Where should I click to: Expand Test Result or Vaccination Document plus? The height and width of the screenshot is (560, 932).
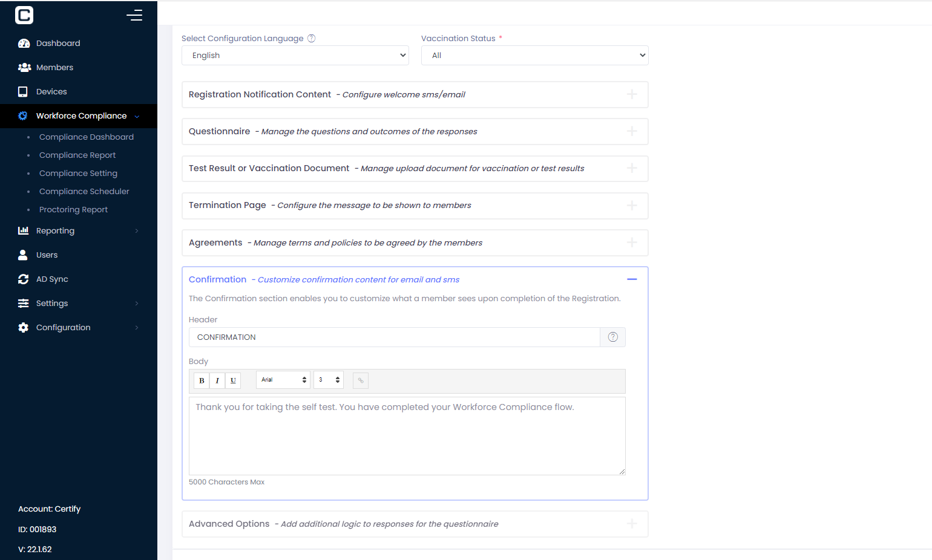[x=632, y=168]
